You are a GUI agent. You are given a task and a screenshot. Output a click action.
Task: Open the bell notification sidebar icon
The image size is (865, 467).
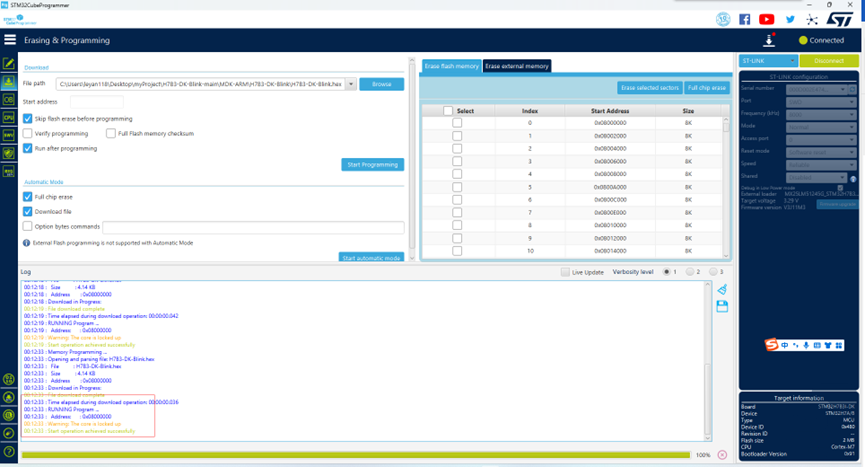(9, 398)
